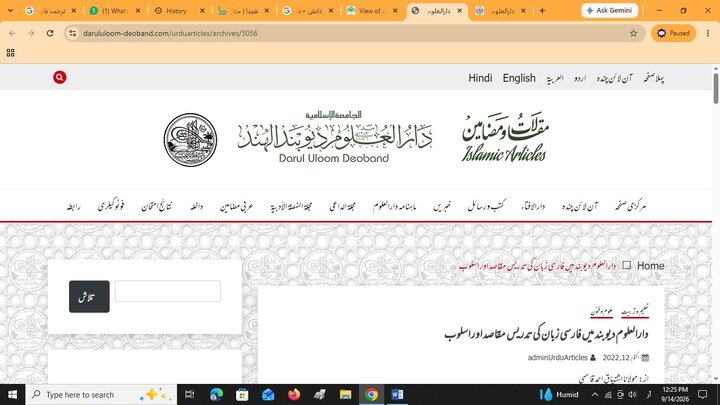
Task: Bookmark this page with star icon
Action: (633, 33)
